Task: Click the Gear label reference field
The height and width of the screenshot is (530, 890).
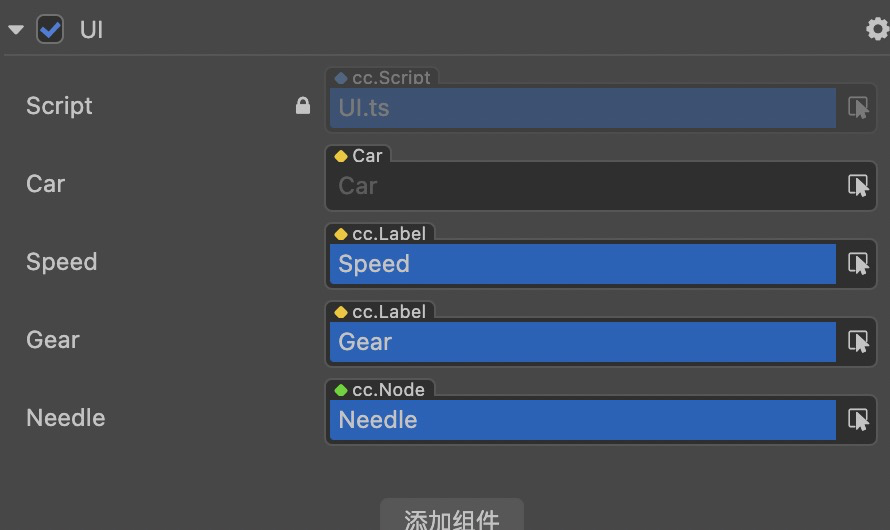Action: (582, 342)
